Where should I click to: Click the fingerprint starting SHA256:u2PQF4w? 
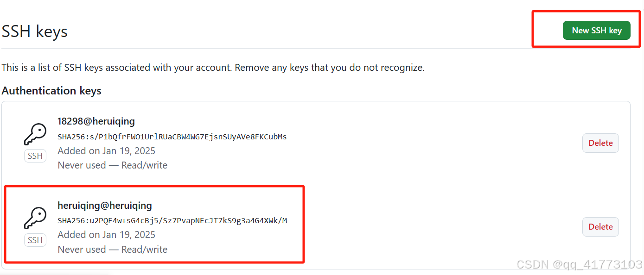(172, 220)
